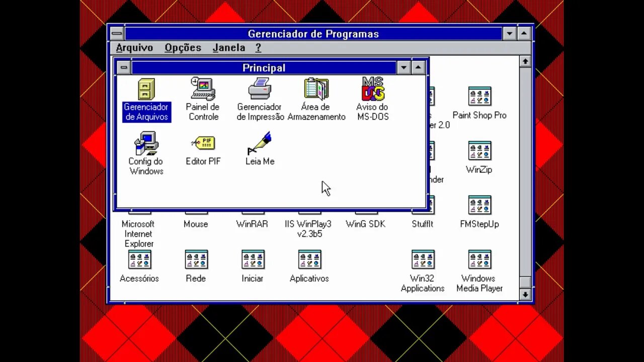Click the StuffIt program group
644x362 pixels.
423,224
